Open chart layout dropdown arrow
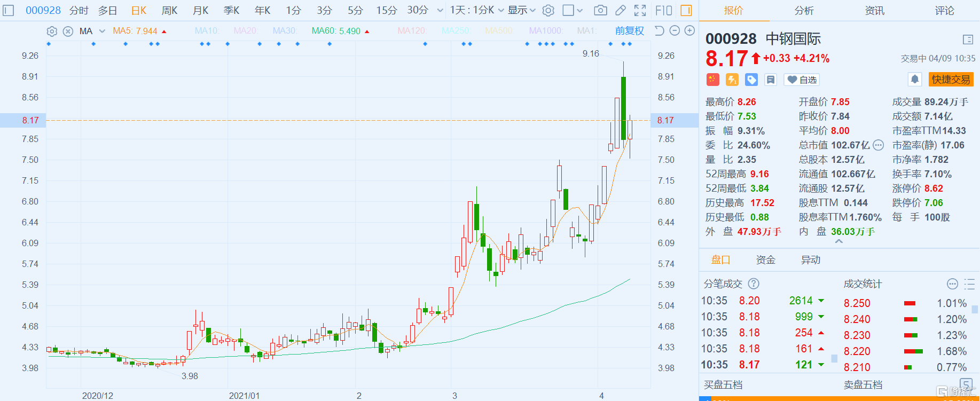The height and width of the screenshot is (401, 980). [580, 10]
